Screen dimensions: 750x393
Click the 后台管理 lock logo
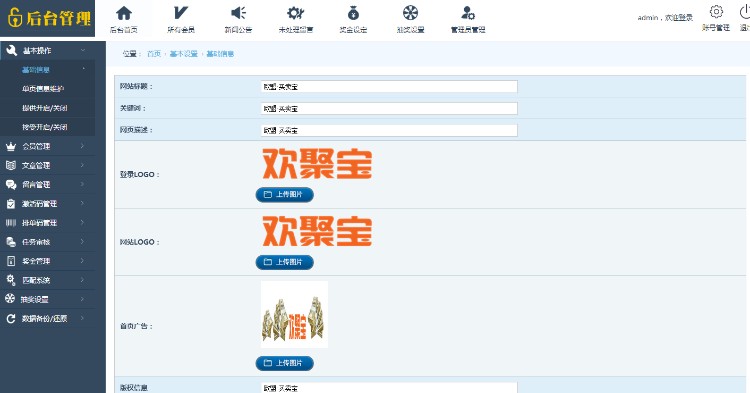click(x=15, y=18)
